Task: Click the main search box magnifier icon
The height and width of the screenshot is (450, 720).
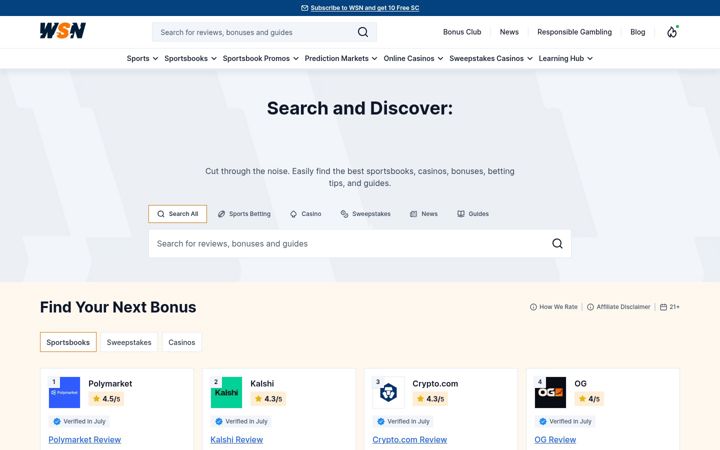Action: pos(557,243)
